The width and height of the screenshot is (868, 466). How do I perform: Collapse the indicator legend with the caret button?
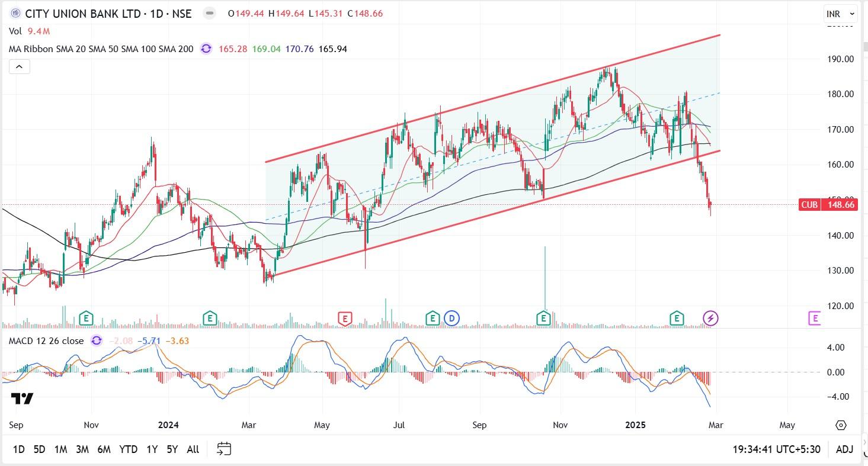click(19, 67)
